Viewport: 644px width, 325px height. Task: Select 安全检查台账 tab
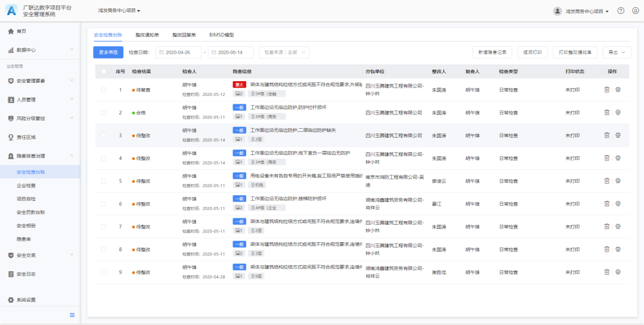click(108, 35)
